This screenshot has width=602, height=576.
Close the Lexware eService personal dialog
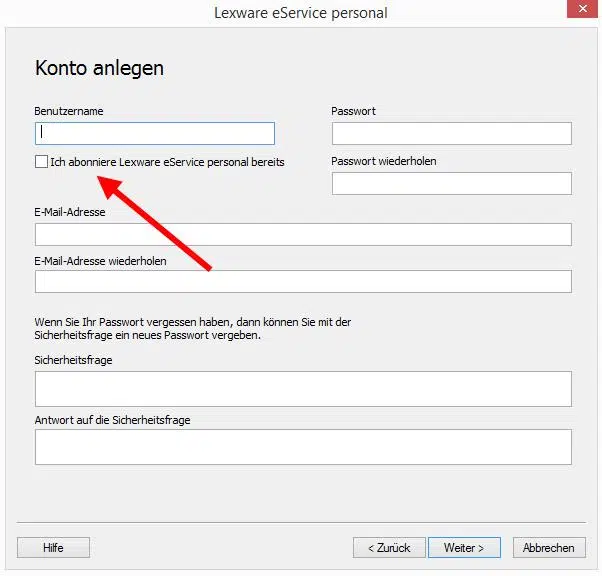point(582,9)
